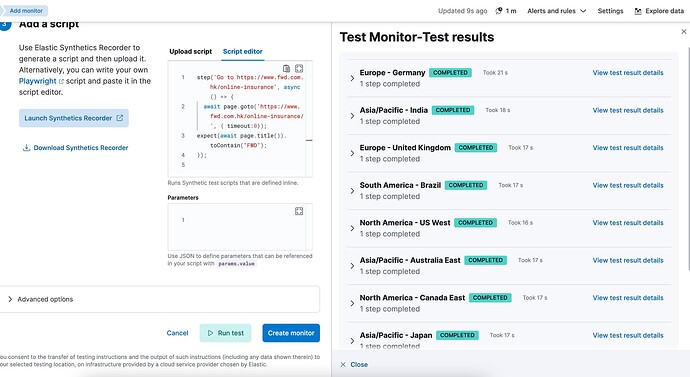Click the download icon beside Download Synthetics Recorder
Viewport: 690px width, 377px height.
[26, 148]
